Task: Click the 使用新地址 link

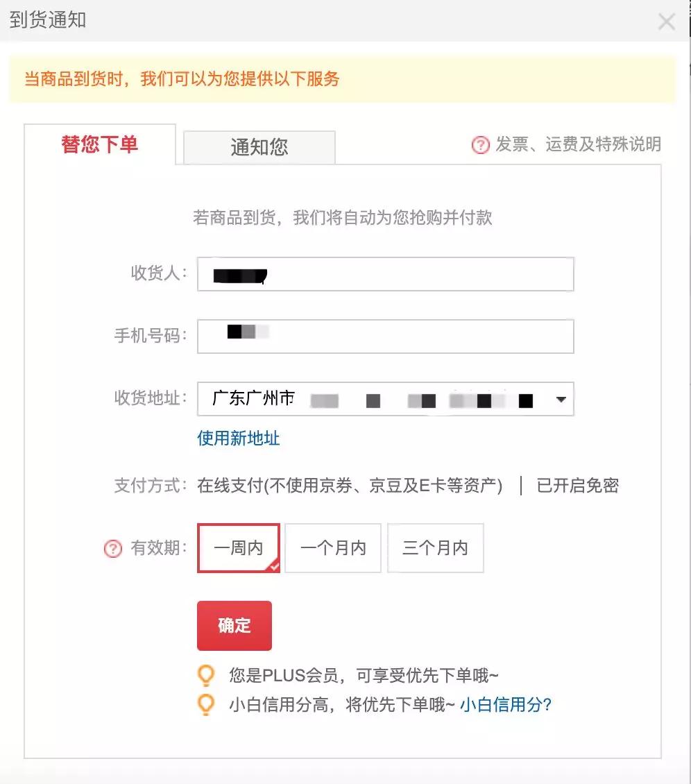Action: (x=238, y=438)
